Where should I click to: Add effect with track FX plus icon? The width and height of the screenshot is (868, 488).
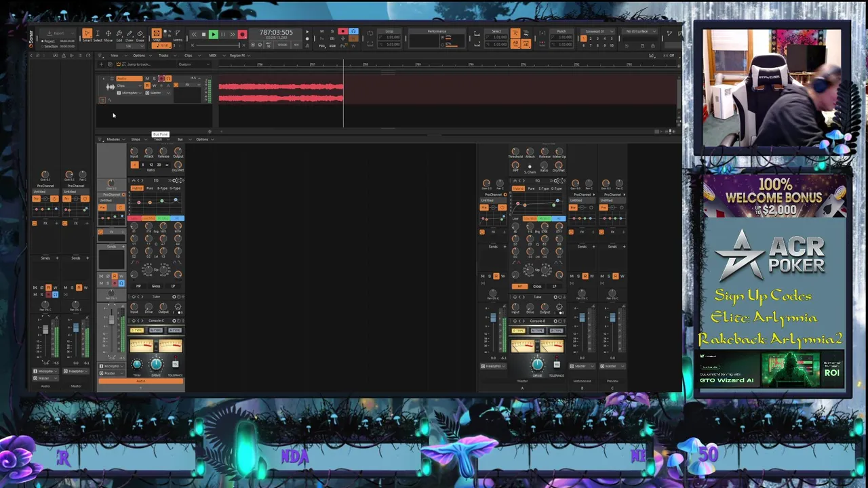[199, 85]
